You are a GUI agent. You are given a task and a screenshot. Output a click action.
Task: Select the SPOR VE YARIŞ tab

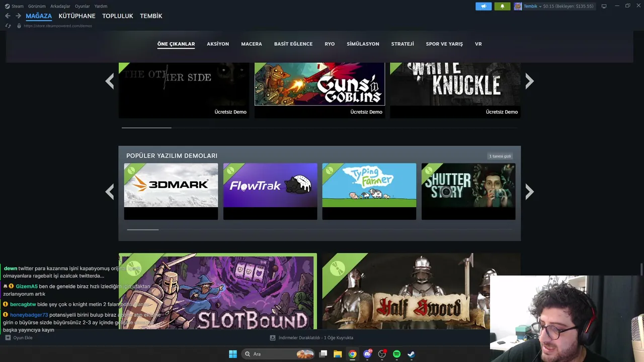(x=444, y=44)
